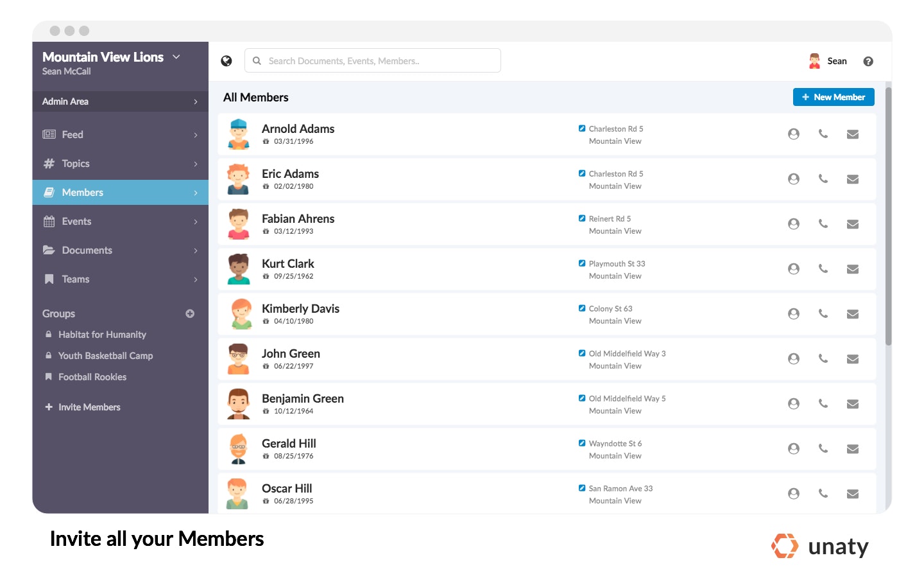
Task: Call John Green via phone icon
Action: [x=823, y=359]
